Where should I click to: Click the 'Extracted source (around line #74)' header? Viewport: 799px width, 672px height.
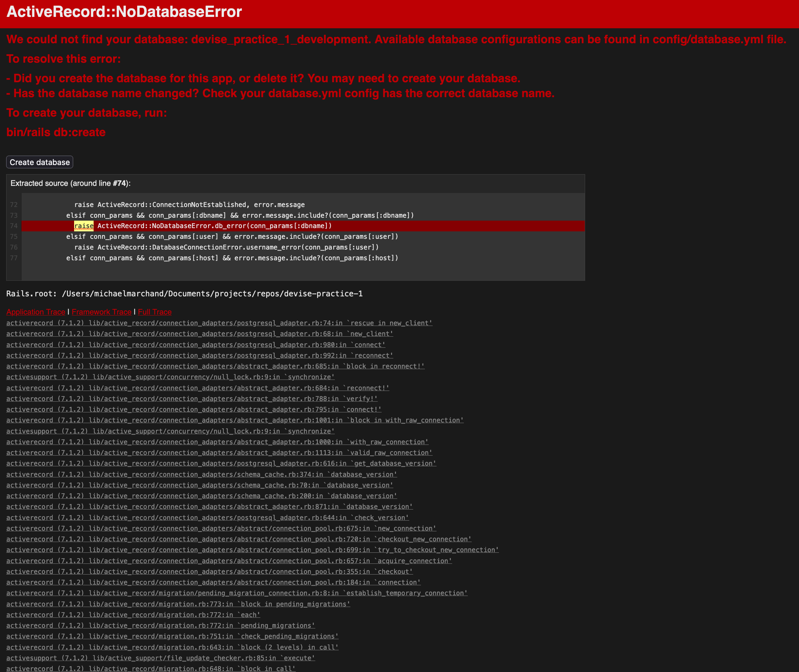(x=71, y=183)
